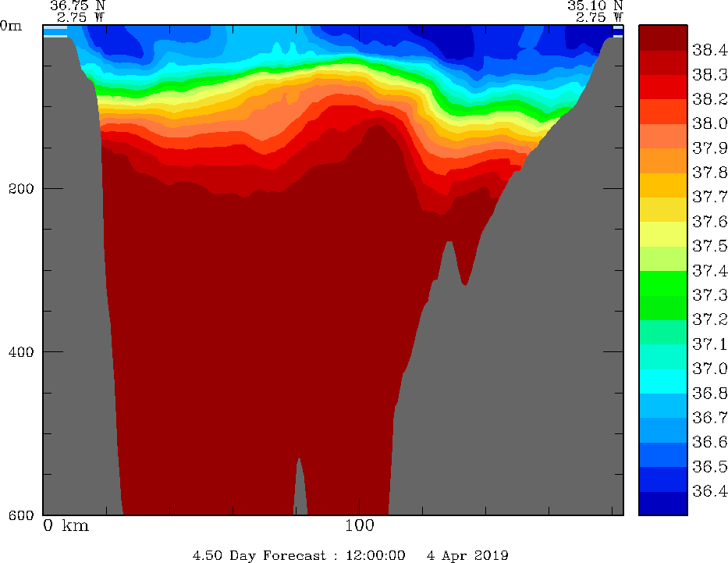
Task: Click the '36.75 N' start latitude label
Action: [77, 5]
